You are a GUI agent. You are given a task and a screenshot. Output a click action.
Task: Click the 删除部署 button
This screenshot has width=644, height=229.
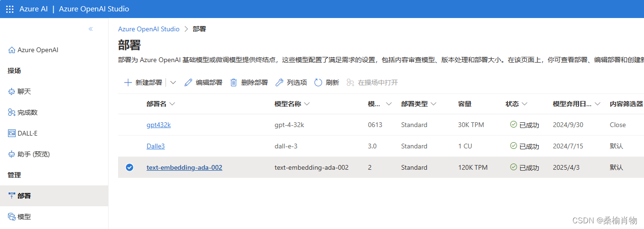[x=249, y=82]
